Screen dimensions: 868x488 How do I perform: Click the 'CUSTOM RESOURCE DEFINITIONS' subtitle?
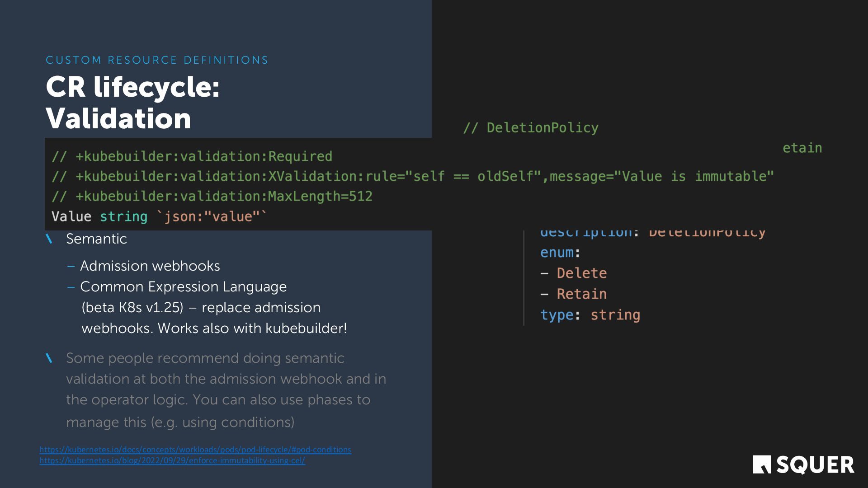(157, 60)
